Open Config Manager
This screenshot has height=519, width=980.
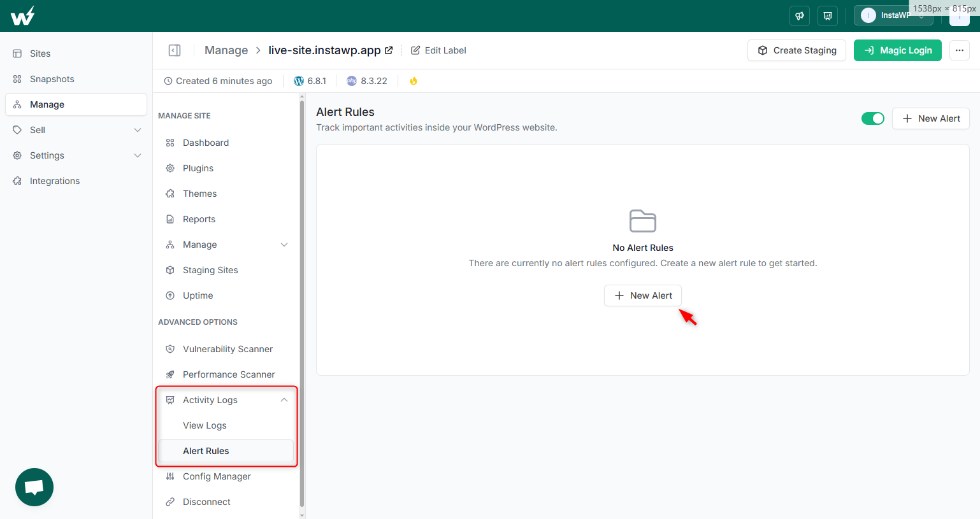[226, 476]
